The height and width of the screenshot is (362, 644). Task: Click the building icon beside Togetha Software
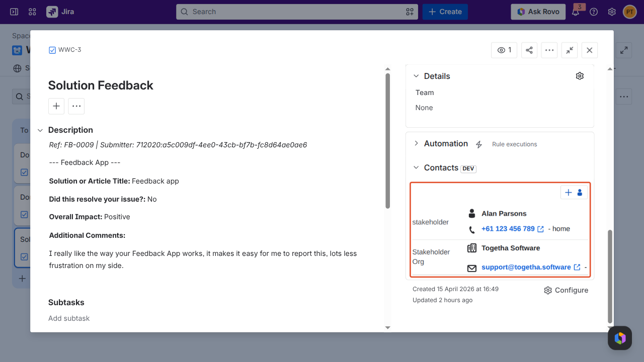pos(472,248)
